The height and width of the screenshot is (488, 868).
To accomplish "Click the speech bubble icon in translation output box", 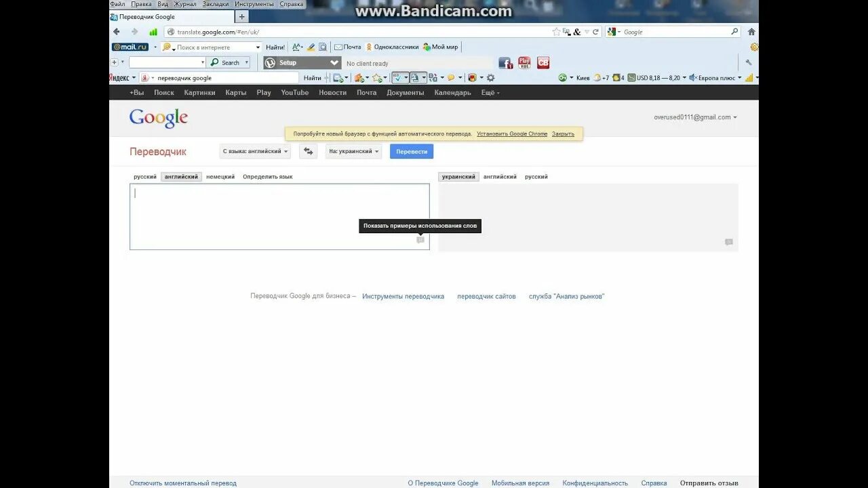I will (729, 242).
